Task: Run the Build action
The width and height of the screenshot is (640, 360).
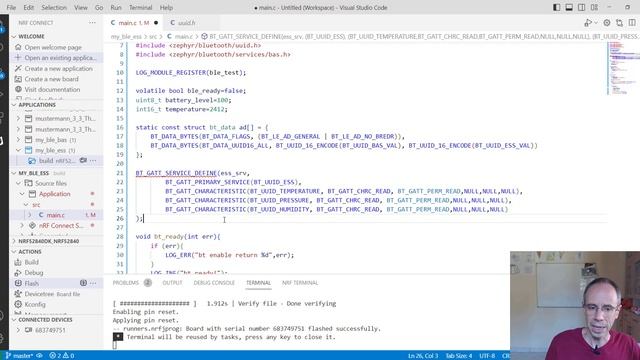Action: pos(31,262)
